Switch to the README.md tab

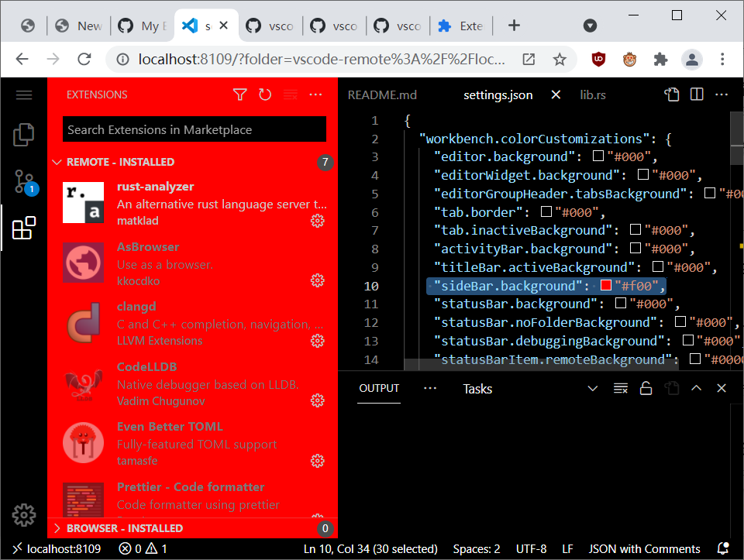pyautogui.click(x=382, y=94)
